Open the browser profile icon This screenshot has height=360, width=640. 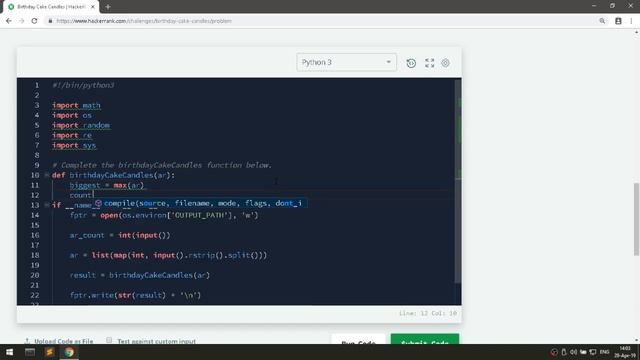click(x=618, y=21)
